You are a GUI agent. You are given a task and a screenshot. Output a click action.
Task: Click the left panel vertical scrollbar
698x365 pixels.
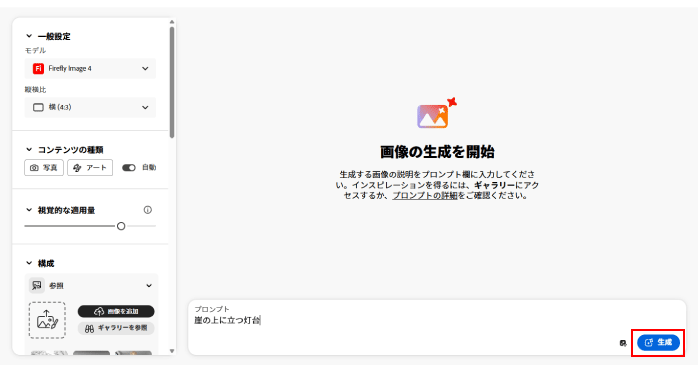172,82
